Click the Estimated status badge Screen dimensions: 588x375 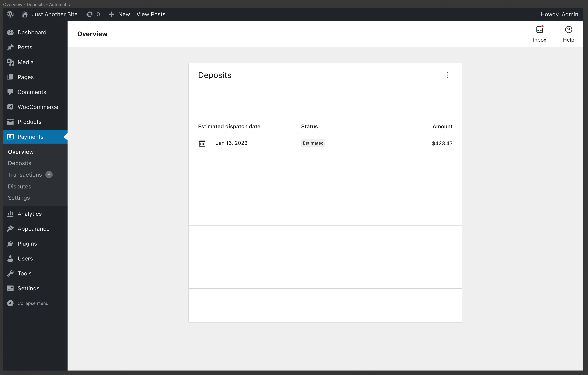click(x=313, y=143)
